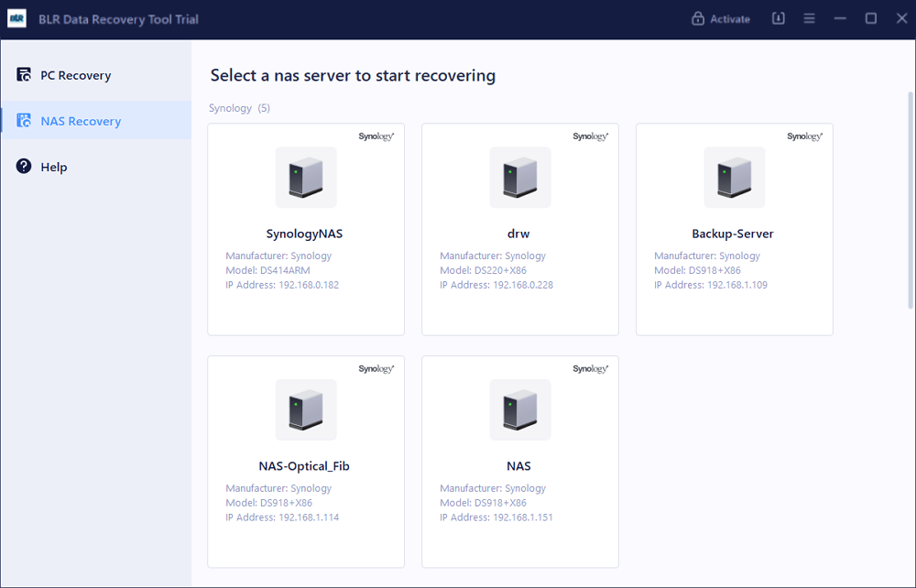Image resolution: width=916 pixels, height=588 pixels.
Task: Click the Synology logo on Backup-Server card
Action: pyautogui.click(x=804, y=136)
